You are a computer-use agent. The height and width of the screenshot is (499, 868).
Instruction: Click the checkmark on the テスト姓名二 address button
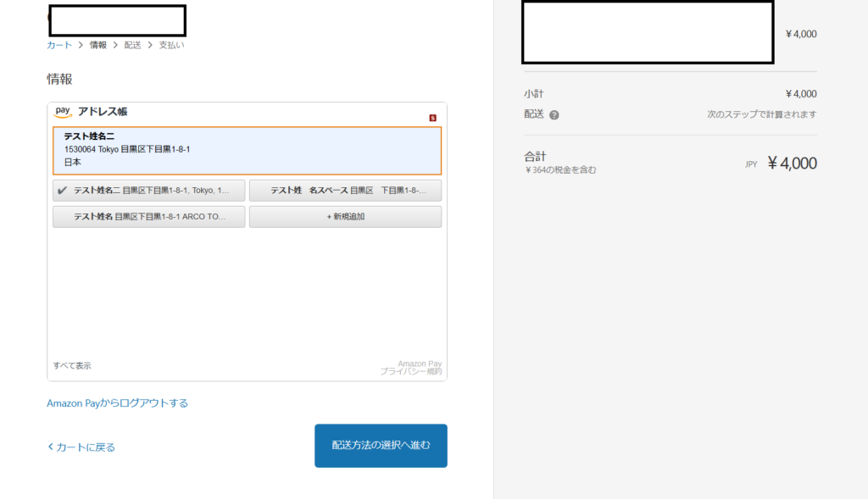(x=62, y=191)
